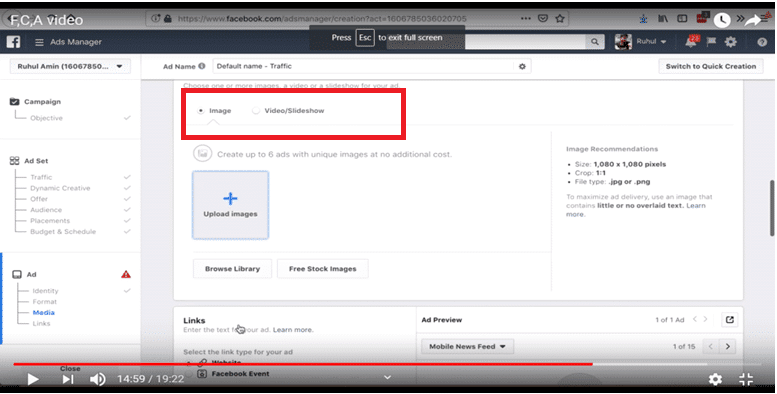Select Format under Ad
777x394 pixels.
pos(45,302)
